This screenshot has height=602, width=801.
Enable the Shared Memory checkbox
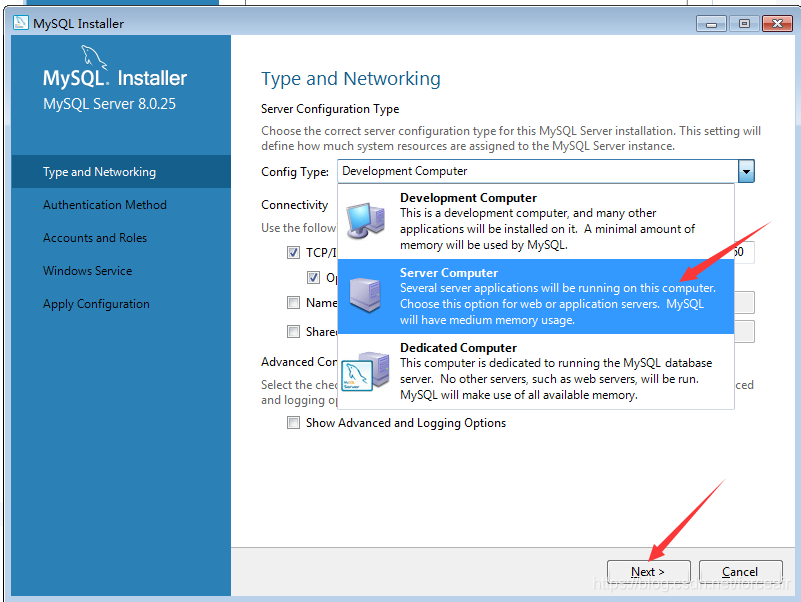click(293, 332)
